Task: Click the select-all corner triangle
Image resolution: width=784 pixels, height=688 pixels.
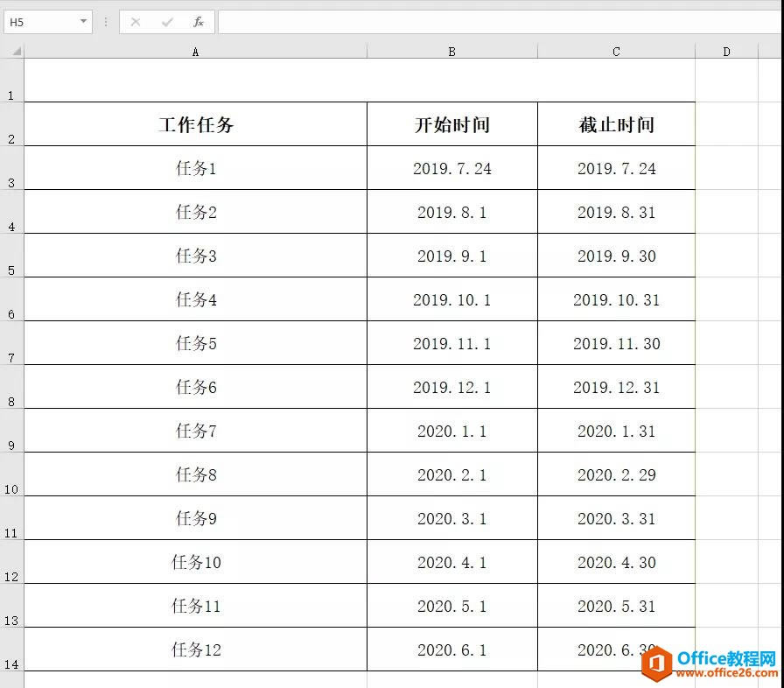Action: click(17, 51)
